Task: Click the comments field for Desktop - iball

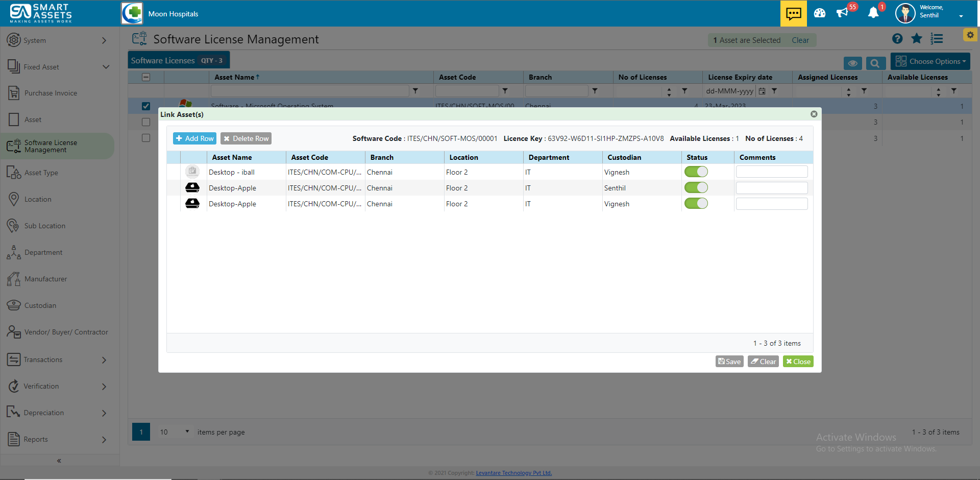Action: point(771,172)
